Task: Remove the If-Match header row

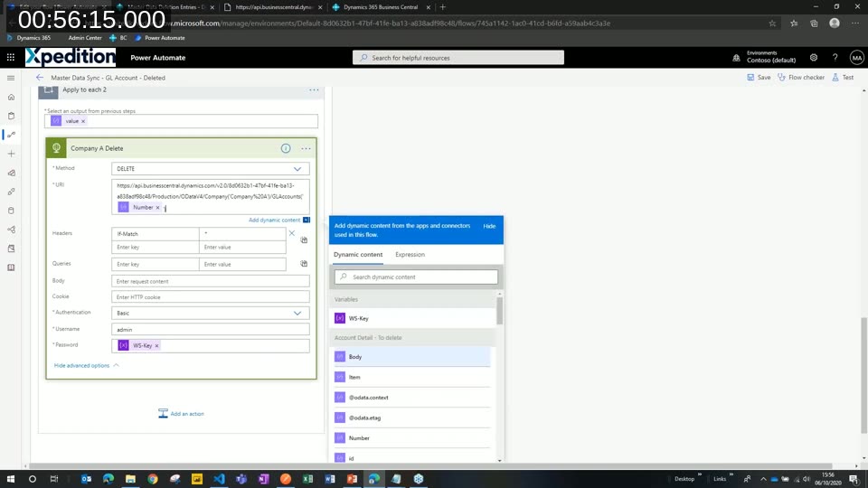Action: click(x=292, y=233)
